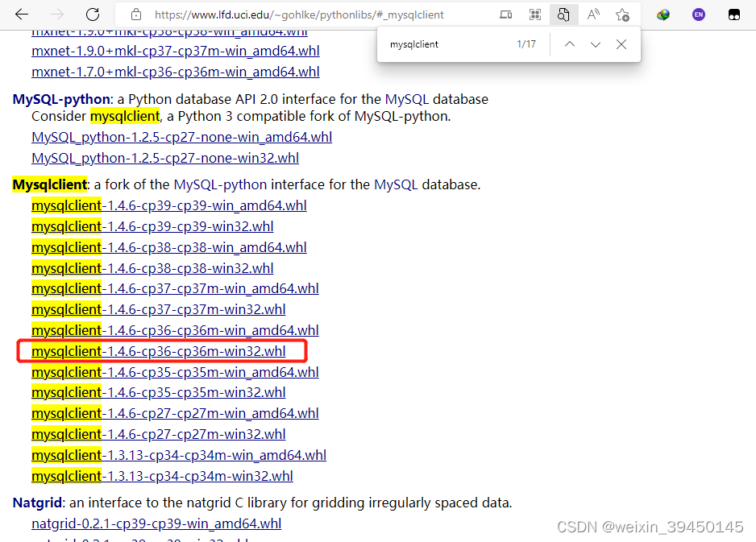The image size is (756, 542).
Task: Download mysqlclient-1.4.6-cp35-cp35m-win_amd64.whl
Action: point(175,372)
